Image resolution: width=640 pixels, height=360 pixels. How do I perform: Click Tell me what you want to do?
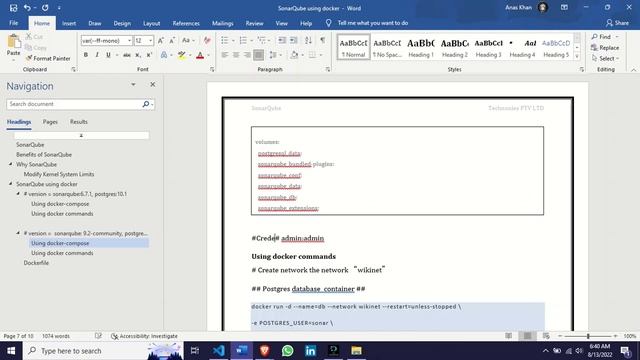(x=373, y=23)
